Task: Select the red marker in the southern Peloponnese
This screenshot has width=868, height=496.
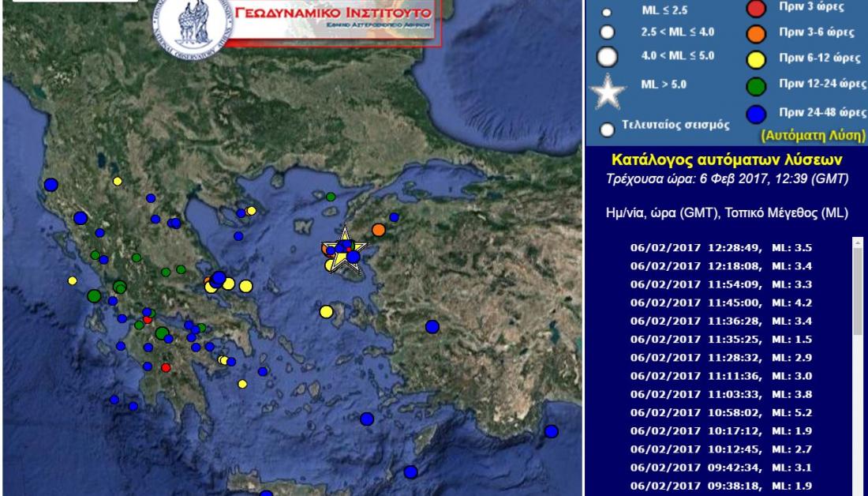Action: click(166, 367)
